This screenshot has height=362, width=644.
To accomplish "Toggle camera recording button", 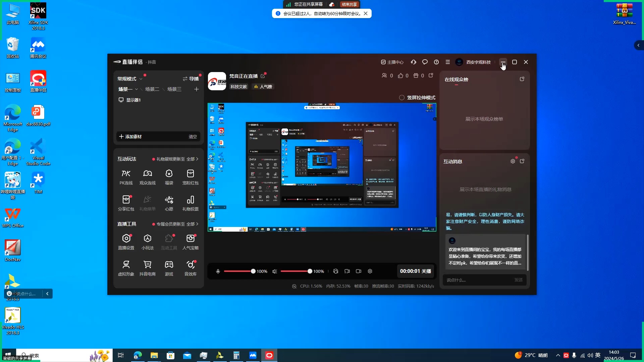I will click(359, 271).
